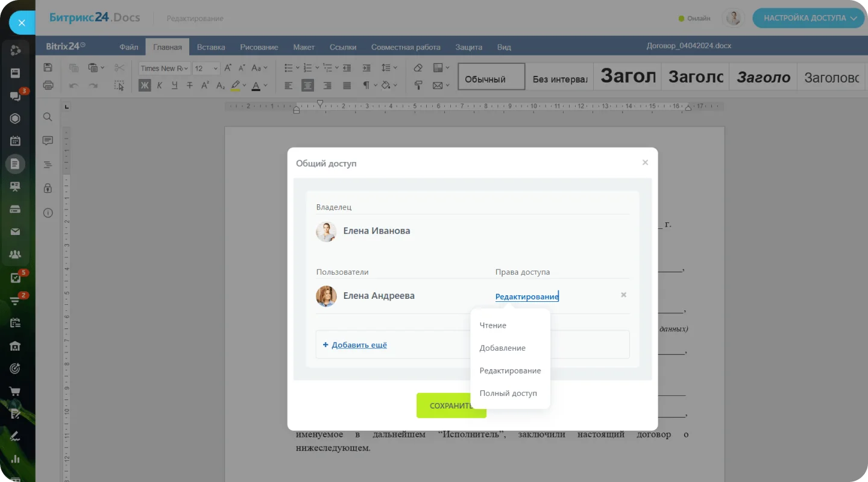868x482 pixels.
Task: Toggle strikethrough formatting
Action: [190, 86]
